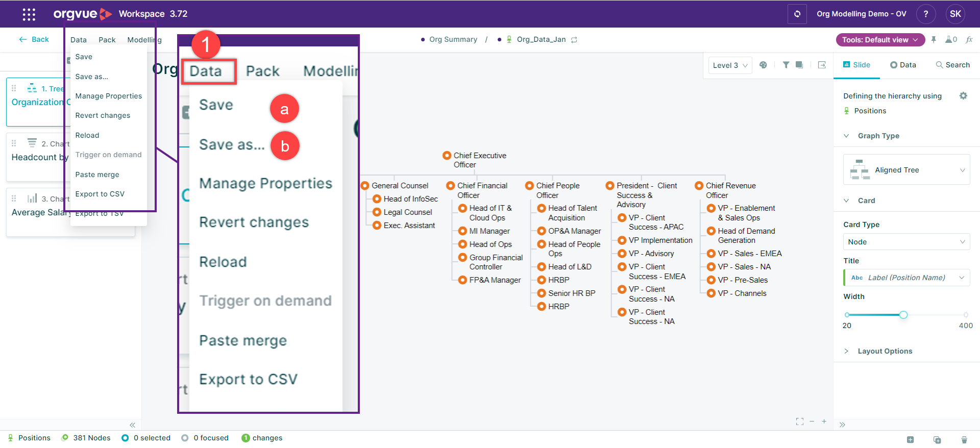Switch to the Slide tab
Viewport: 980px width, 448px height.
coord(856,65)
